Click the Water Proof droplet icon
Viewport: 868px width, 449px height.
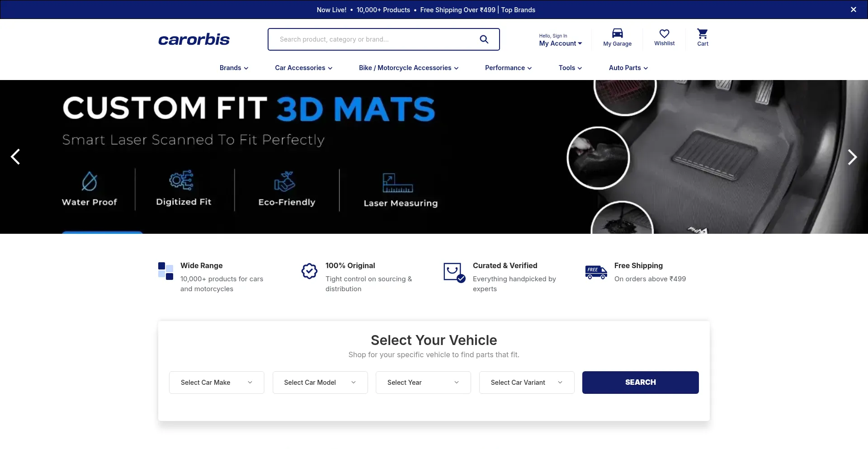(90, 181)
